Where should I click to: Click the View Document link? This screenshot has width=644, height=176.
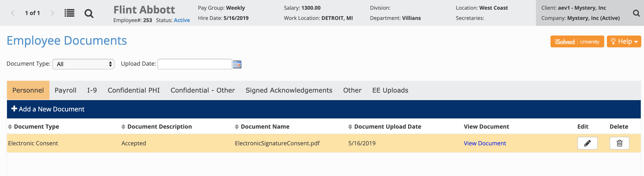[485, 143]
